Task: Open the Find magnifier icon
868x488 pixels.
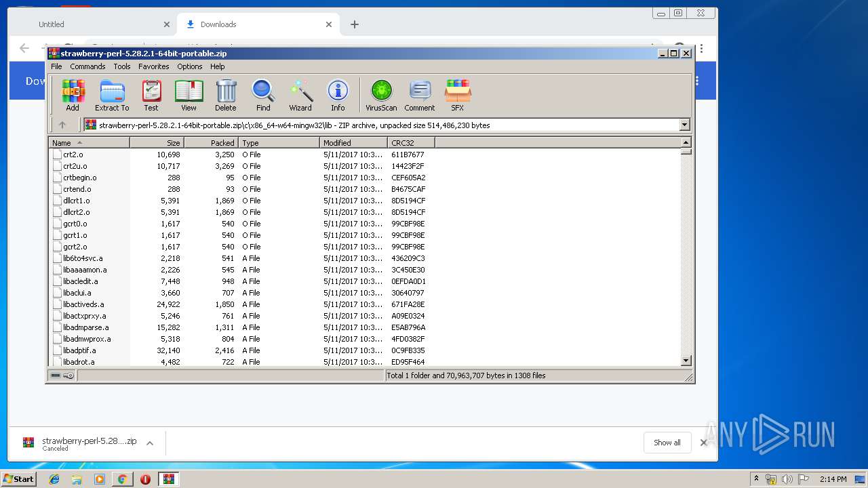Action: click(x=263, y=95)
